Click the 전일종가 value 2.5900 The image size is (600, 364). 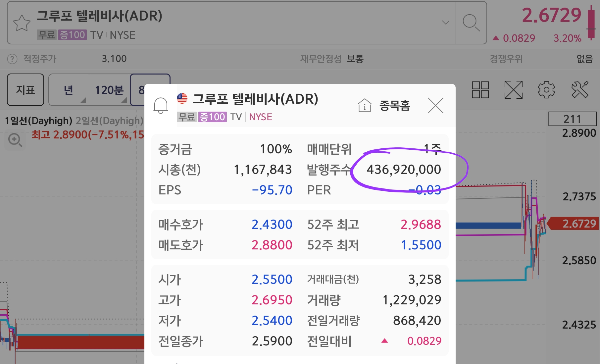(272, 341)
